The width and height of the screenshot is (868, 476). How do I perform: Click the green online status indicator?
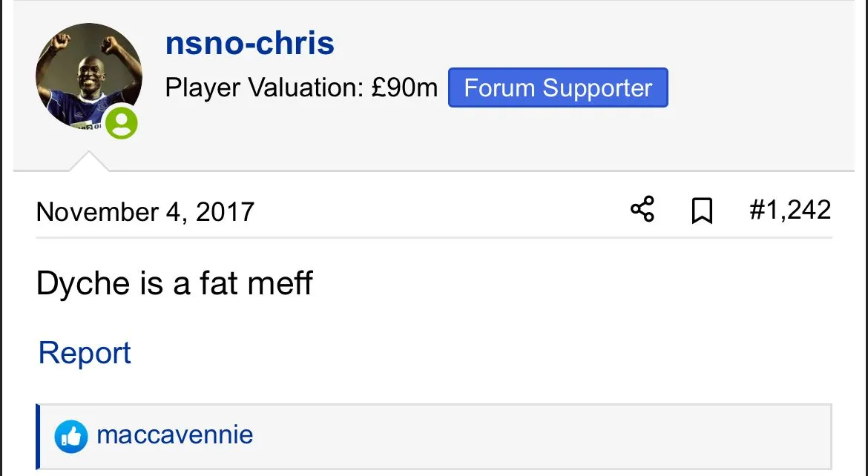[x=121, y=123]
